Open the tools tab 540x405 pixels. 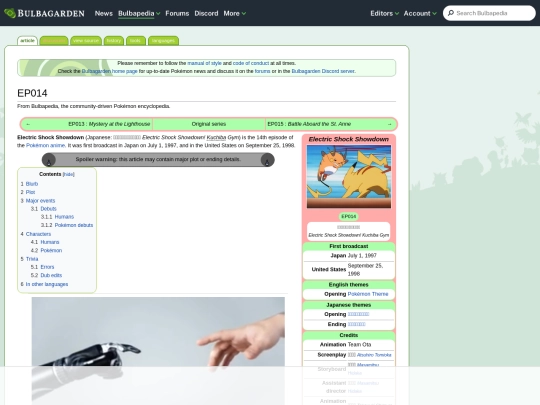135,41
